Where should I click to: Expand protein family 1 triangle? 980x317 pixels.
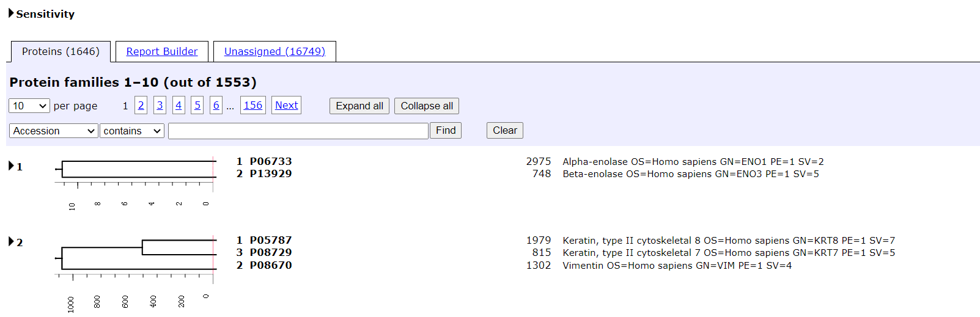pyautogui.click(x=11, y=166)
